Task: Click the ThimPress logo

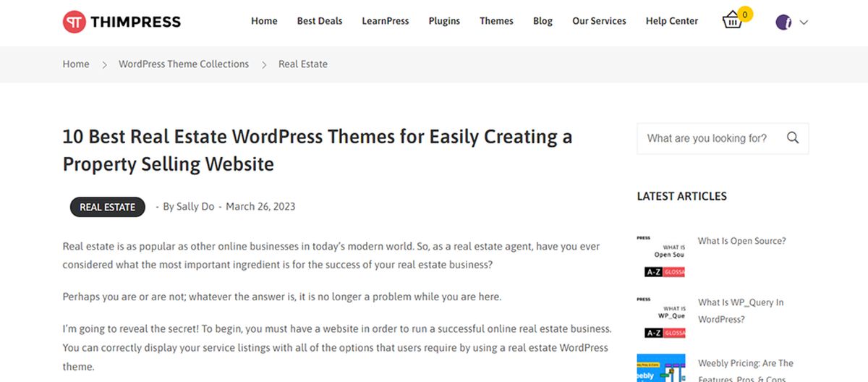Action: (x=122, y=22)
